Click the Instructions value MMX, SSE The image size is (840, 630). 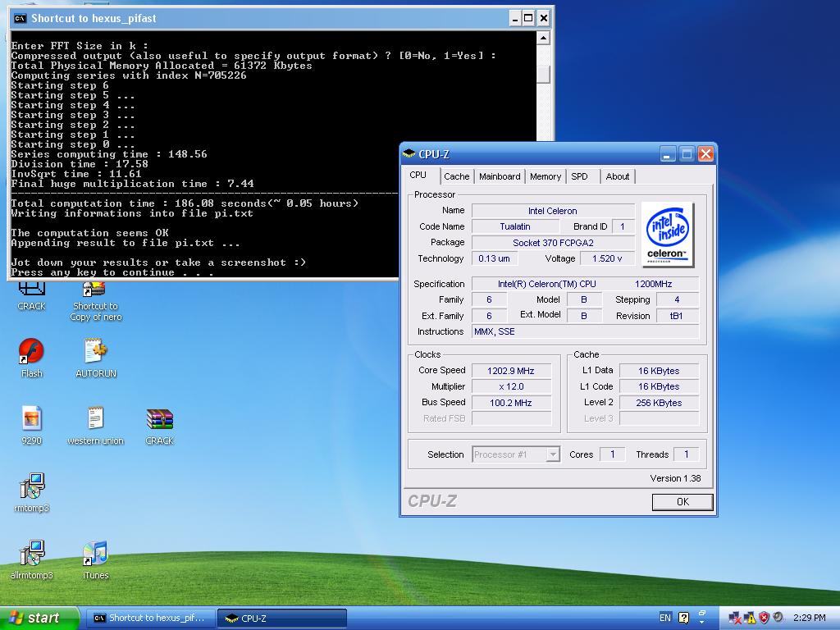(585, 331)
